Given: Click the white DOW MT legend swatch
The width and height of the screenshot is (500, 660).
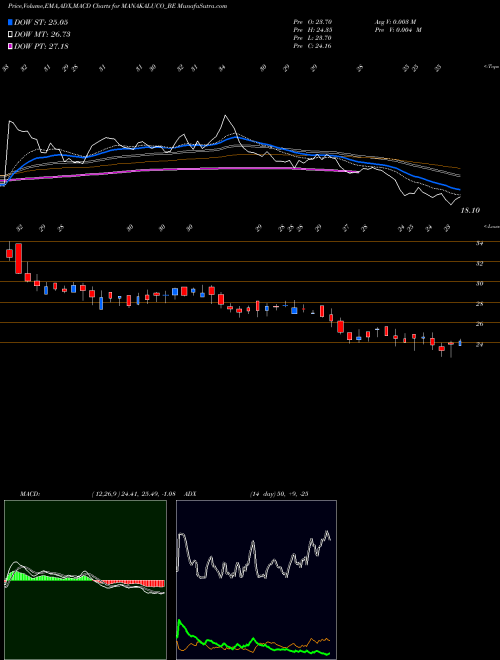Looking at the screenshot, I should pyautogui.click(x=11, y=35).
